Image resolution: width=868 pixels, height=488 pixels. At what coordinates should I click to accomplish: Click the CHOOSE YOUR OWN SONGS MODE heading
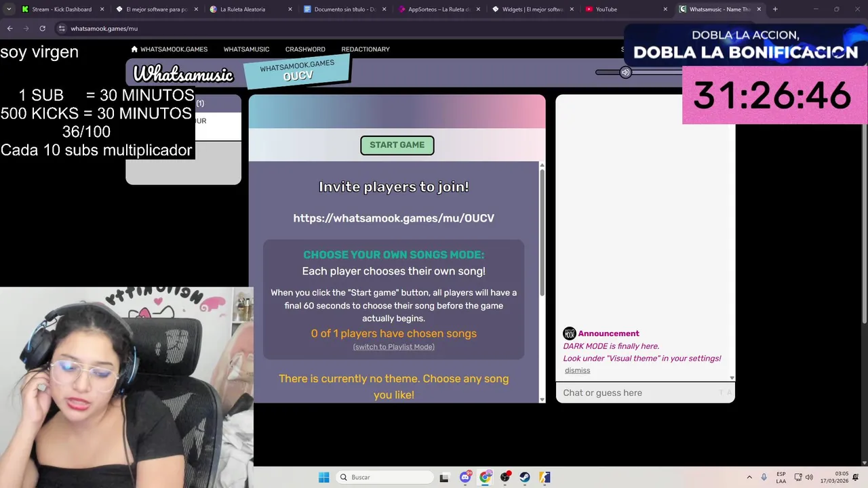coord(393,255)
